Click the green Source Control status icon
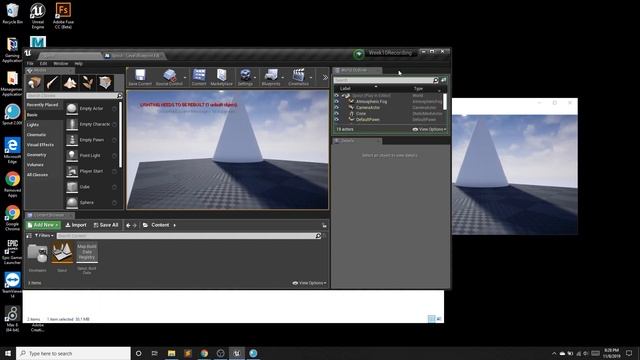The width and height of the screenshot is (640, 360). pos(358,54)
